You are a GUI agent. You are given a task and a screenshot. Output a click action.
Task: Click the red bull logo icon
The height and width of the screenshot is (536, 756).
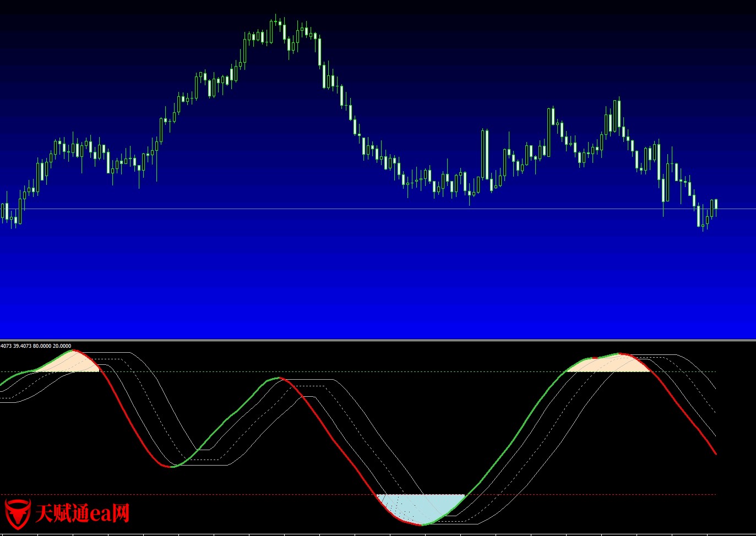pyautogui.click(x=18, y=513)
